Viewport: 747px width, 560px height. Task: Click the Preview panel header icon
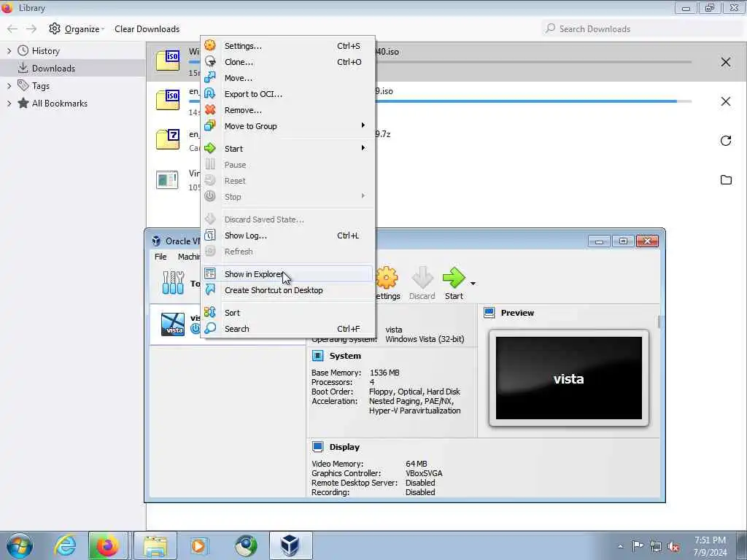pyautogui.click(x=489, y=313)
